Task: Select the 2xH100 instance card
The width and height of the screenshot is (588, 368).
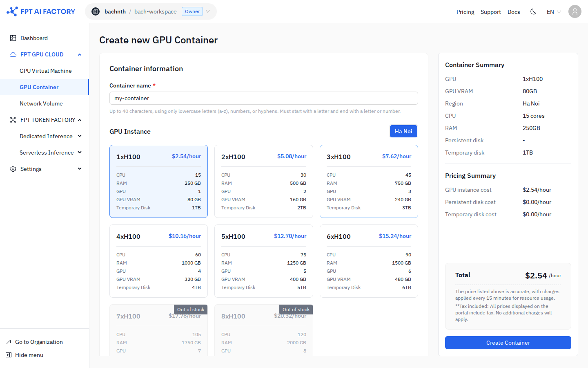Action: pyautogui.click(x=264, y=181)
